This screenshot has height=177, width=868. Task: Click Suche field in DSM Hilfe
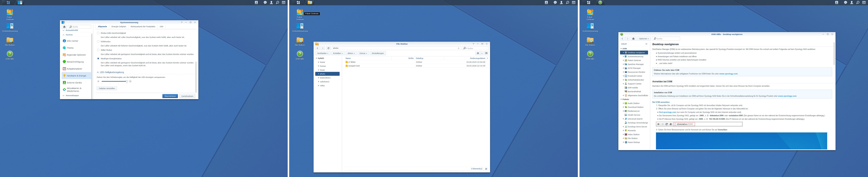point(666,39)
